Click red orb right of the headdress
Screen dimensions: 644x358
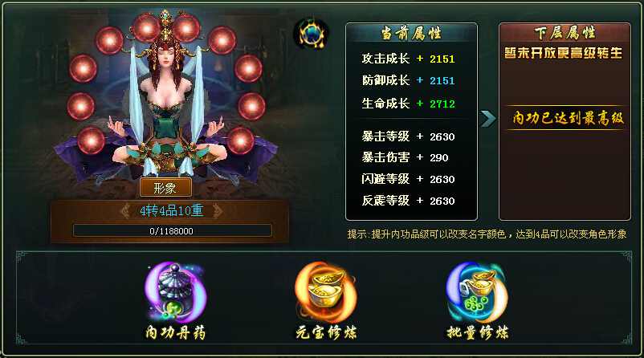pos(185,28)
